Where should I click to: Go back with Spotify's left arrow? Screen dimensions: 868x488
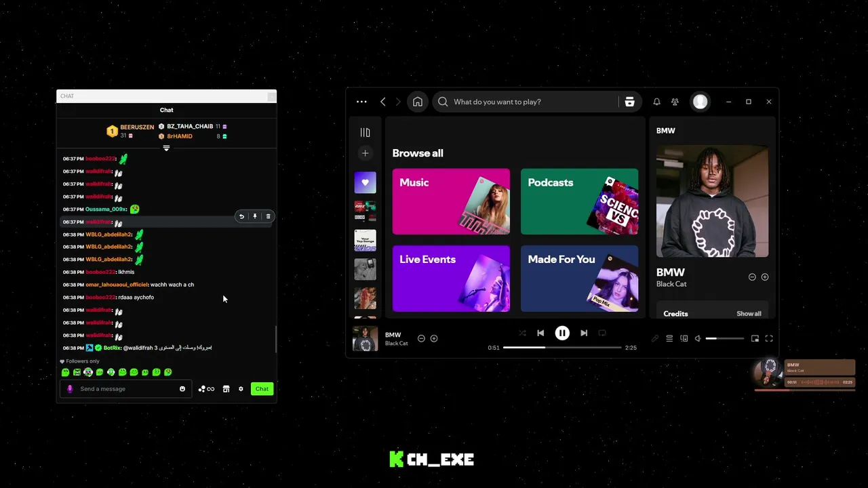tap(383, 102)
